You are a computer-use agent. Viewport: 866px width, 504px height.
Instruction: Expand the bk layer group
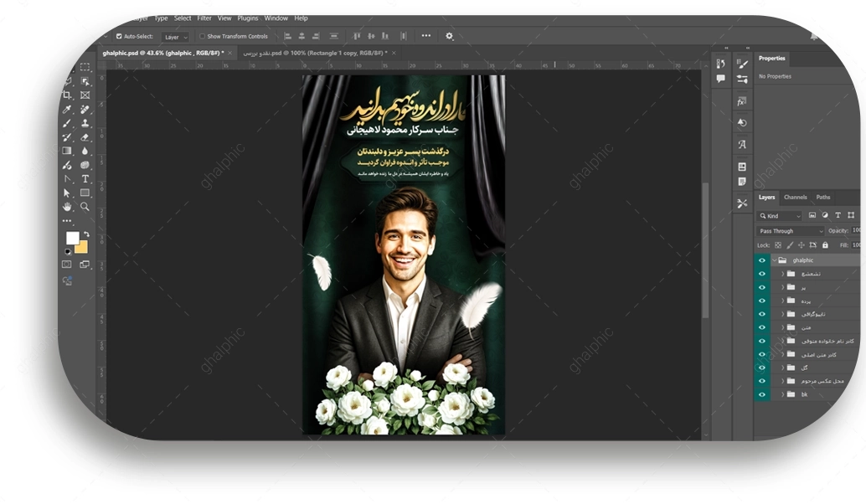tap(782, 394)
